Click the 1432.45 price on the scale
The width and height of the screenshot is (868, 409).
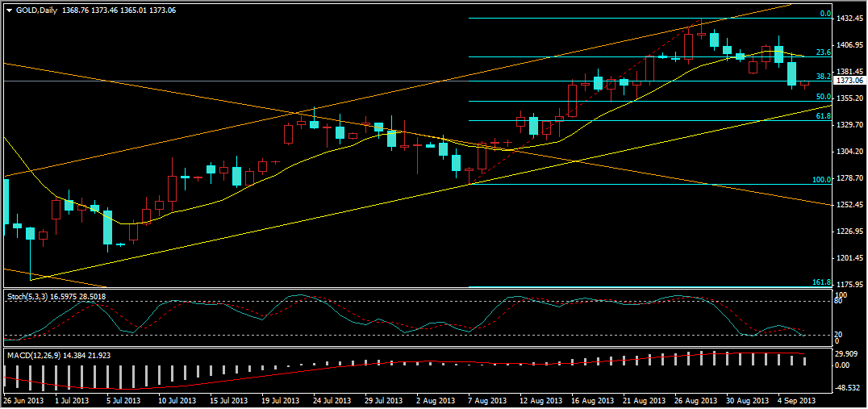coord(850,19)
